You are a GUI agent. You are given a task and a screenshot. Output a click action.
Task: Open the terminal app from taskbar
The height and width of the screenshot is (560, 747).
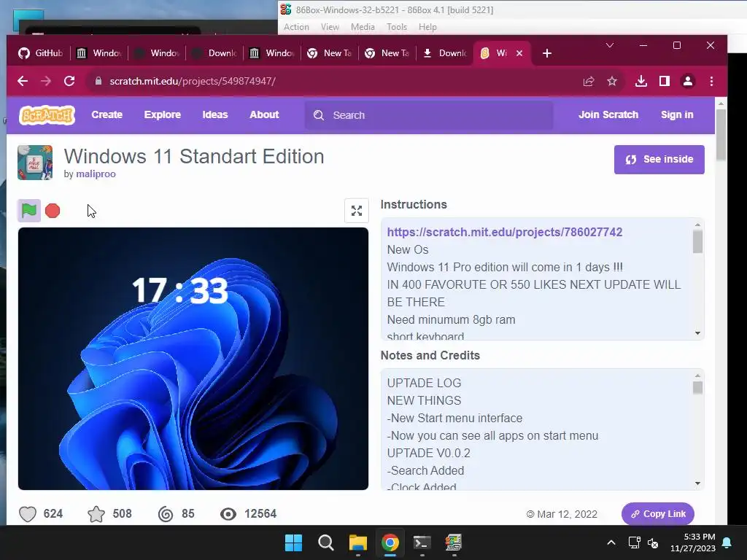[x=422, y=542]
